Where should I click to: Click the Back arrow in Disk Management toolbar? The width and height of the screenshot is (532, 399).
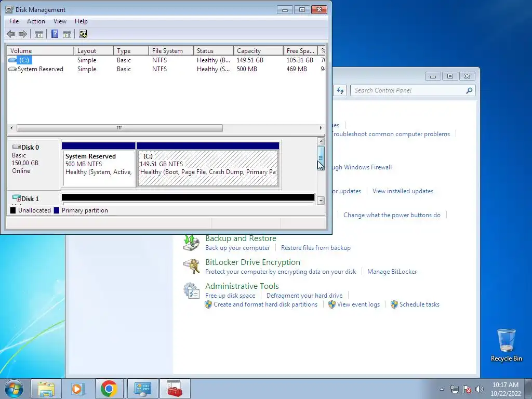(x=11, y=34)
